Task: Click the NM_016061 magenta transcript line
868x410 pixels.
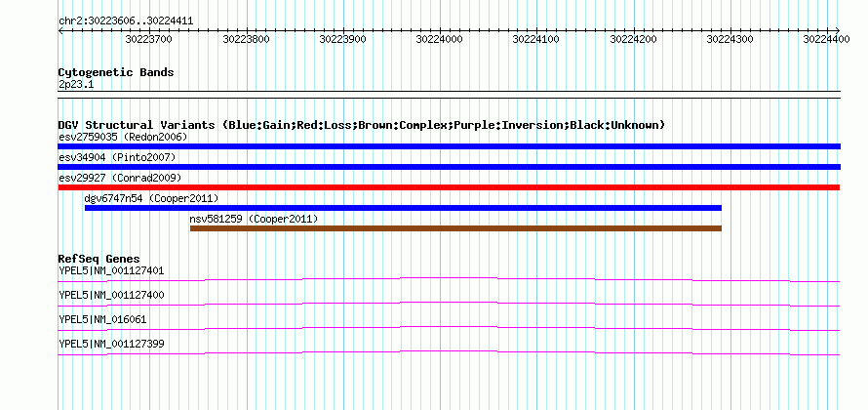Action: 449,328
